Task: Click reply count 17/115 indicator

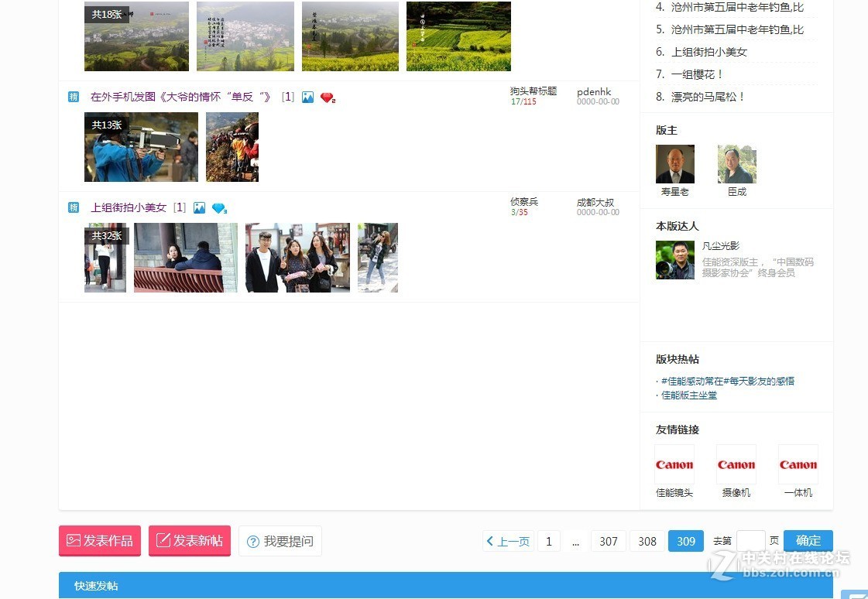Action: (x=523, y=101)
